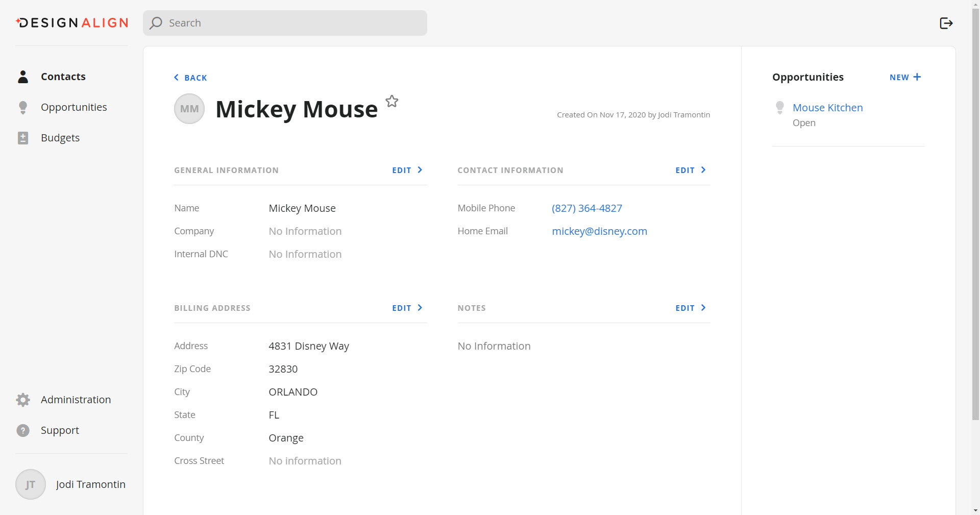Focus the Search input field
Screen dimensions: 980x515
pos(285,23)
